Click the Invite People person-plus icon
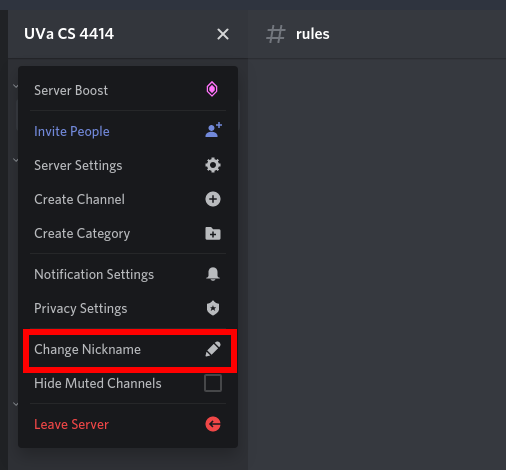Screen dimensions: 506x470 point(213,130)
